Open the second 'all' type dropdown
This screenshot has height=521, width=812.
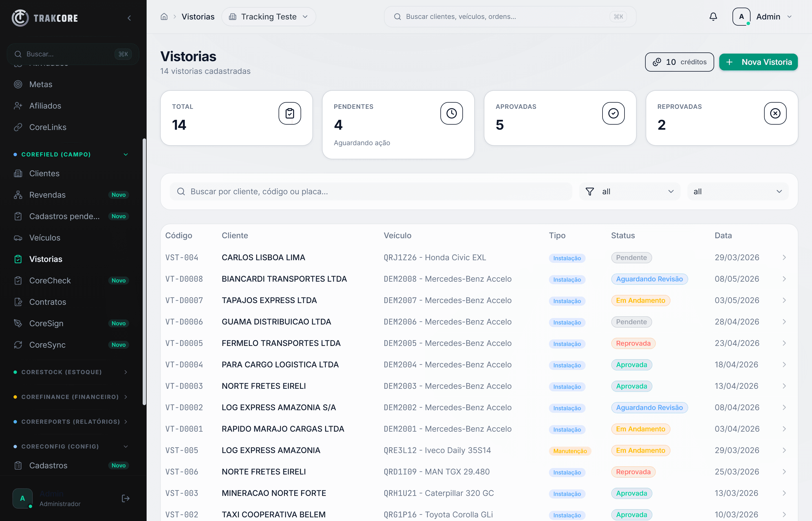tap(738, 191)
